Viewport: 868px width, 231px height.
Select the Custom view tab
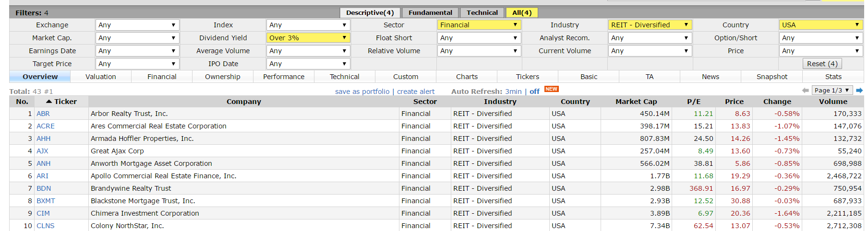tap(406, 77)
